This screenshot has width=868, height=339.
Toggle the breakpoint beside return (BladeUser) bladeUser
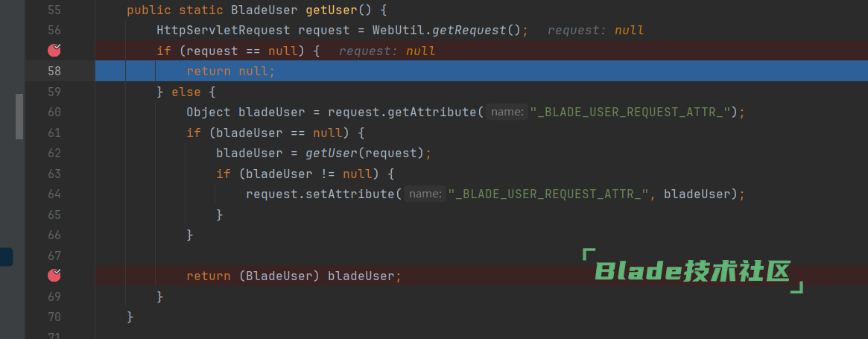pyautogui.click(x=54, y=276)
